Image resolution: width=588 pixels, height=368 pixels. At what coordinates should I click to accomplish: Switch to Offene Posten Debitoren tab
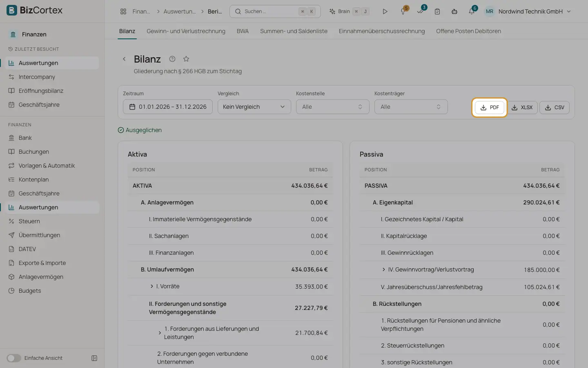coord(468,31)
